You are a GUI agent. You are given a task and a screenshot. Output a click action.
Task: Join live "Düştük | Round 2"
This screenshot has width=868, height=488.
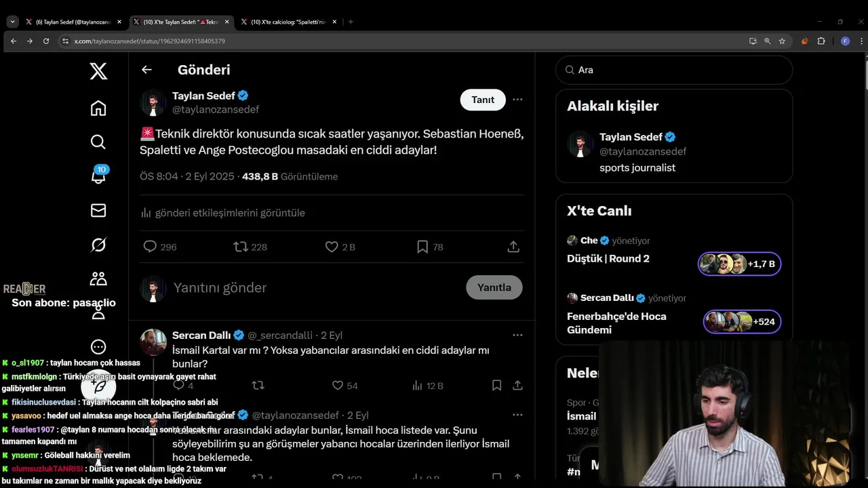pos(608,258)
